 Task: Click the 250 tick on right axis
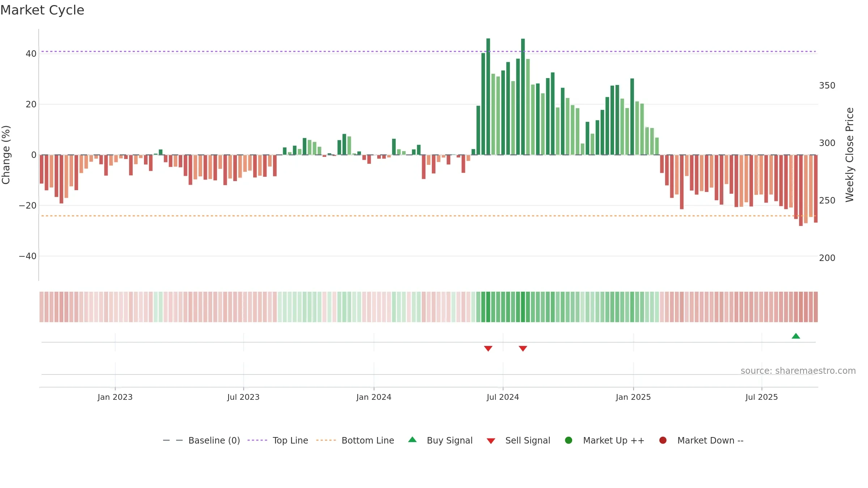[x=827, y=201]
